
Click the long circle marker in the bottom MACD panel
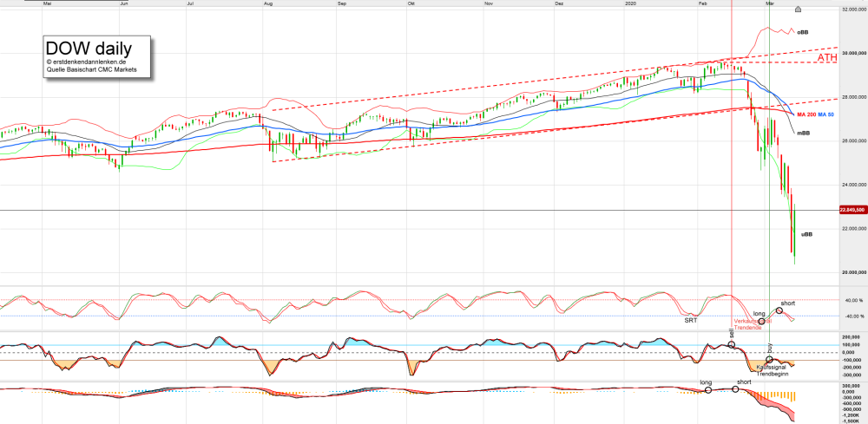tap(708, 390)
